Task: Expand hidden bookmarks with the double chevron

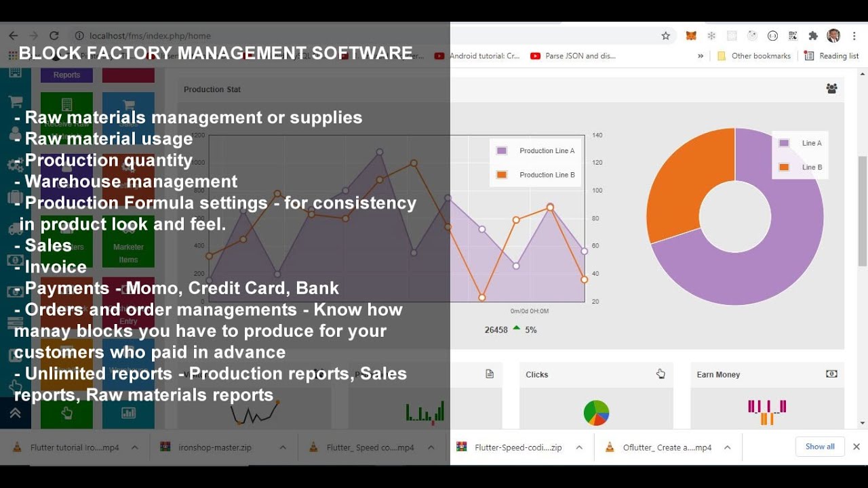Action: point(701,56)
